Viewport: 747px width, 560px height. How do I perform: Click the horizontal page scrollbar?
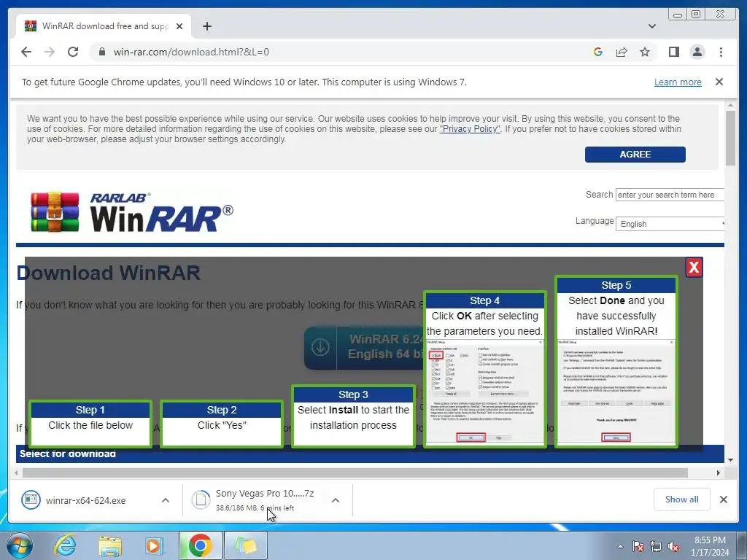click(x=355, y=472)
